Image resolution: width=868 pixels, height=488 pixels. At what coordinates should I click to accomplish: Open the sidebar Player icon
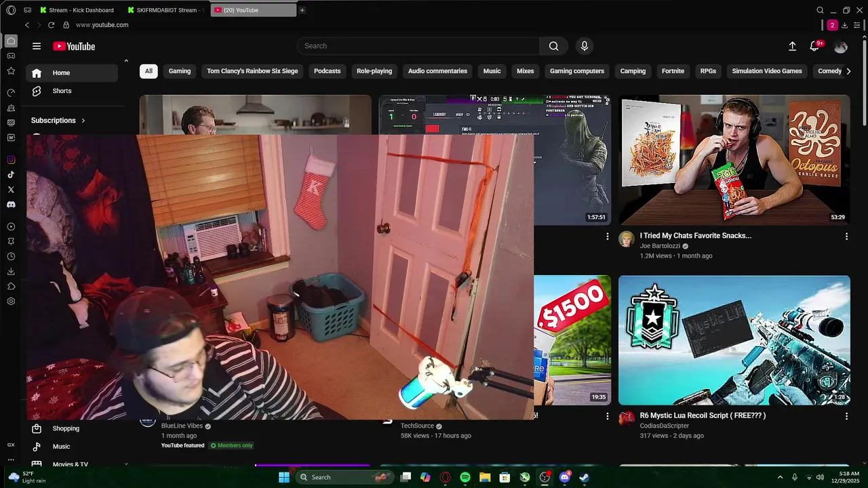pyautogui.click(x=11, y=226)
